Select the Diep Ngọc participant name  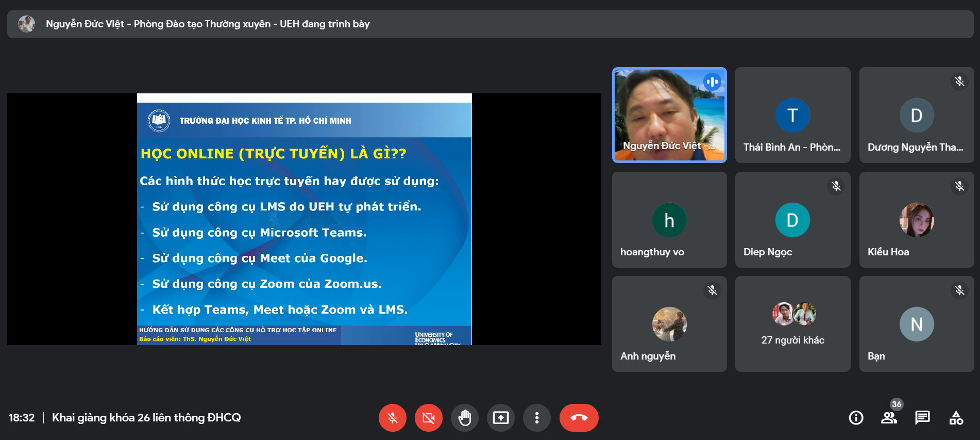point(768,252)
